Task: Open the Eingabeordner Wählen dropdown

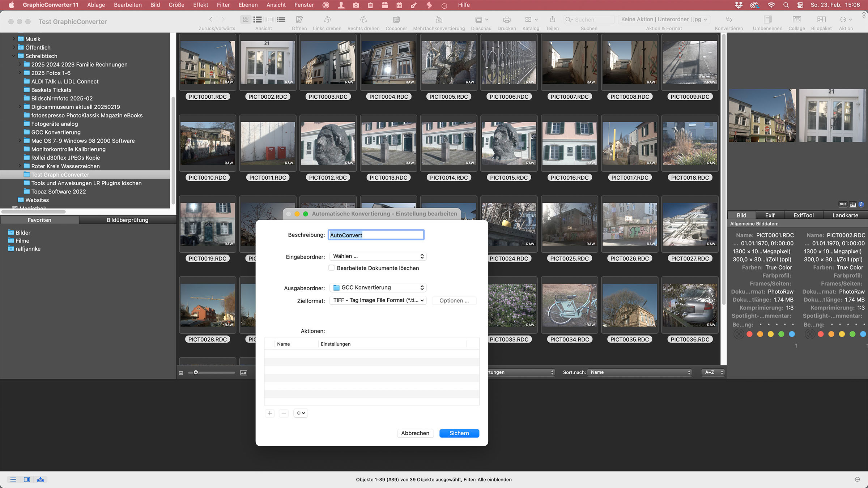Action: pos(378,256)
